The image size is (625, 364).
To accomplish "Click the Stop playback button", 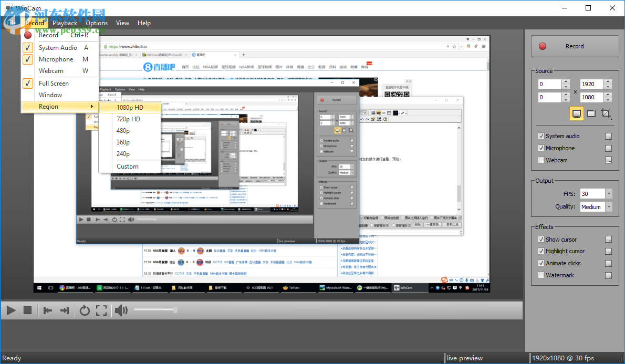I will point(27,310).
